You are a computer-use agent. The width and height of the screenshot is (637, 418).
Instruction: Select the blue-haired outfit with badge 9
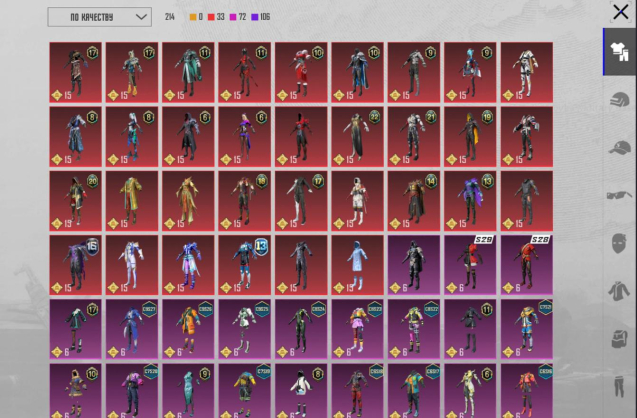coord(470,72)
